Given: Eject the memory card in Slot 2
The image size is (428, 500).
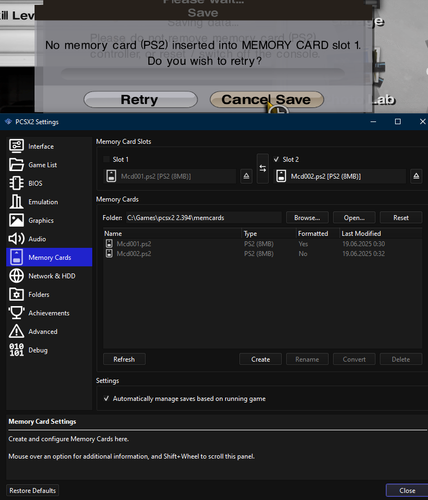Looking at the screenshot, I should (416, 176).
